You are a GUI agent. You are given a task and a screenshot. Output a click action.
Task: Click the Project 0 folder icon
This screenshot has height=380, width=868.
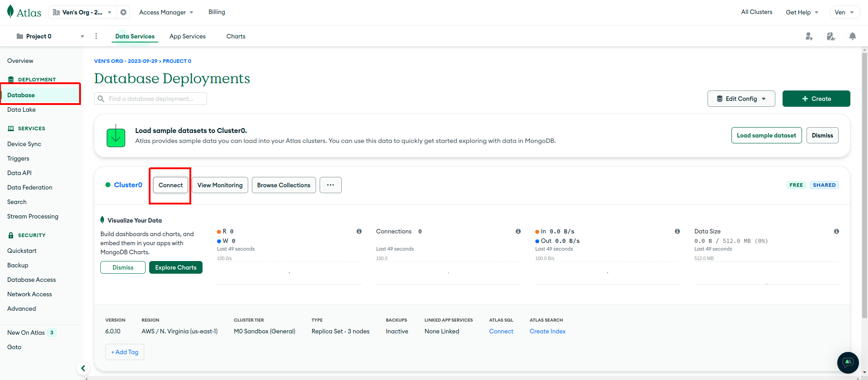coord(20,36)
